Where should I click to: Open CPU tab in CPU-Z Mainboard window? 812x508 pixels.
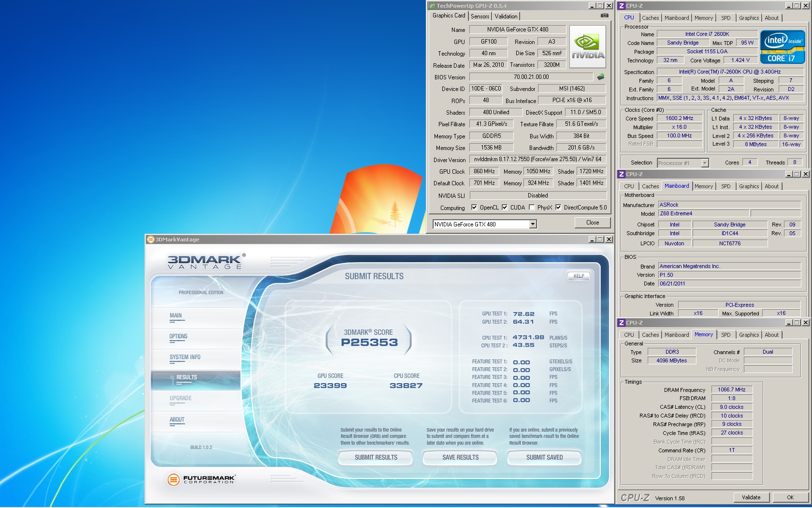(629, 186)
